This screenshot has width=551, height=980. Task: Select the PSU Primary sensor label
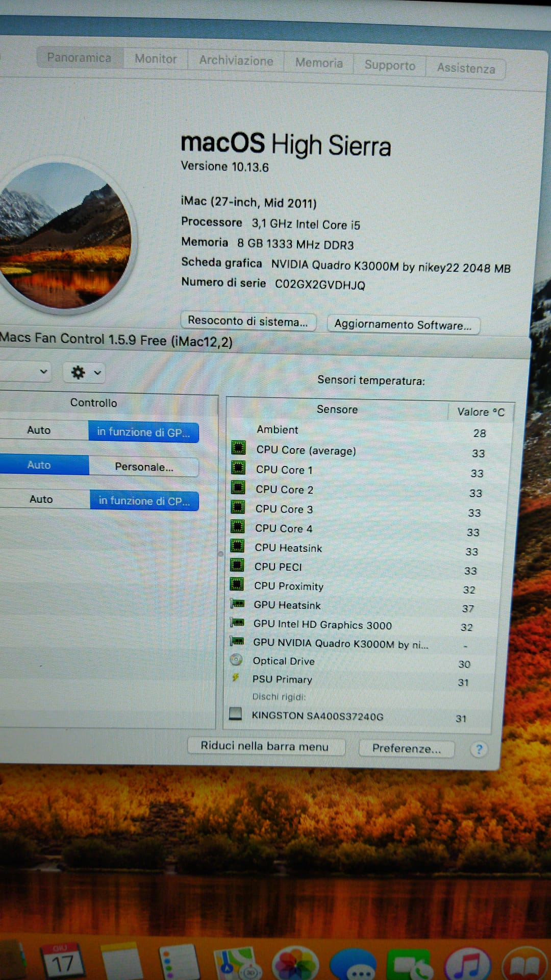click(282, 679)
